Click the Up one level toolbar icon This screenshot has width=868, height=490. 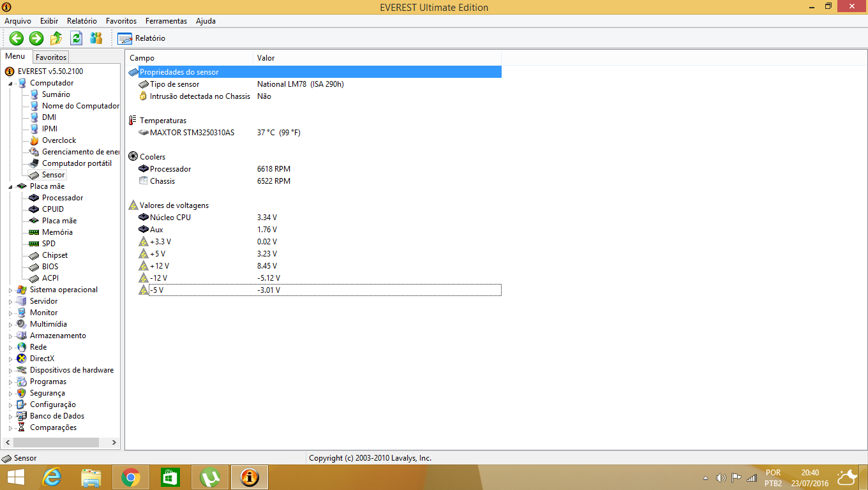click(x=56, y=38)
